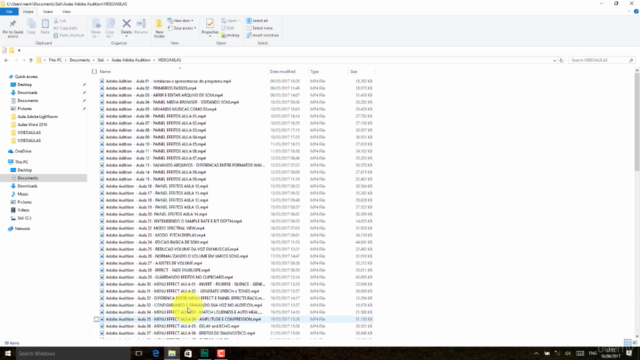
Task: Open the address bar history dropdown
Action: coord(554,60)
